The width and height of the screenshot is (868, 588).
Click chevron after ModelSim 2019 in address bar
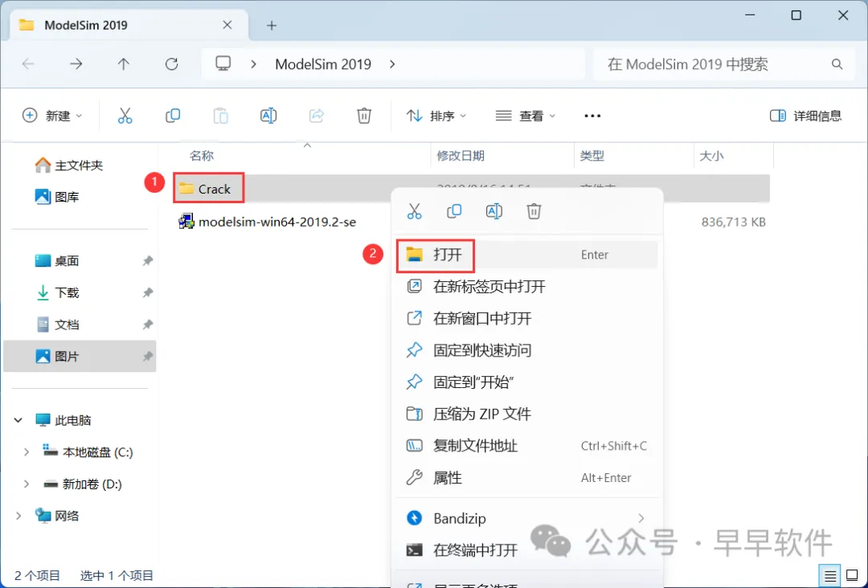coord(392,64)
